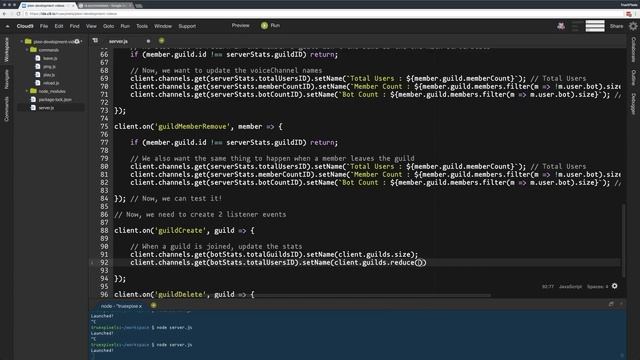Open the View menu
This screenshot has height=360, width=640.
click(91, 26)
